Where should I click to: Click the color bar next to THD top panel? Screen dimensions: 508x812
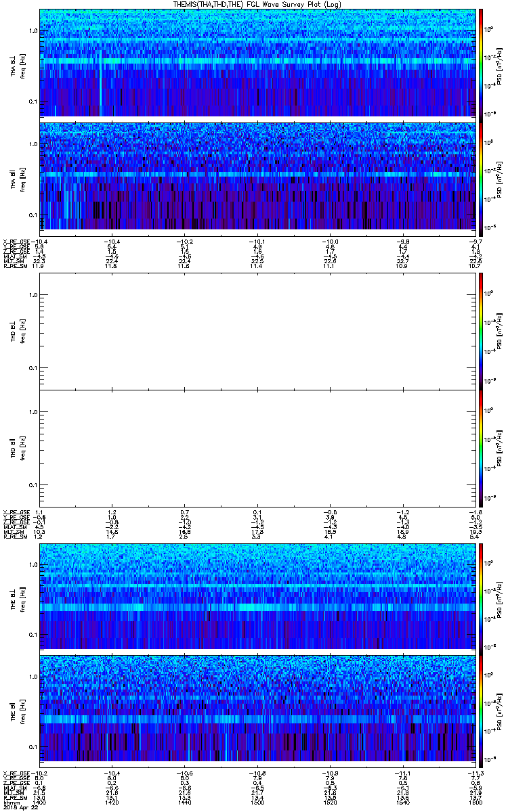[481, 331]
